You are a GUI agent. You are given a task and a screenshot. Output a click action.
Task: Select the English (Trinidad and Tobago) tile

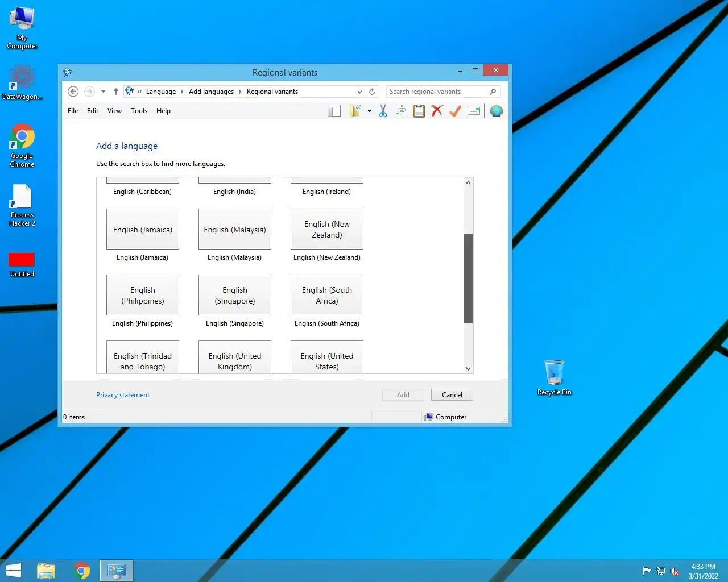coord(143,357)
